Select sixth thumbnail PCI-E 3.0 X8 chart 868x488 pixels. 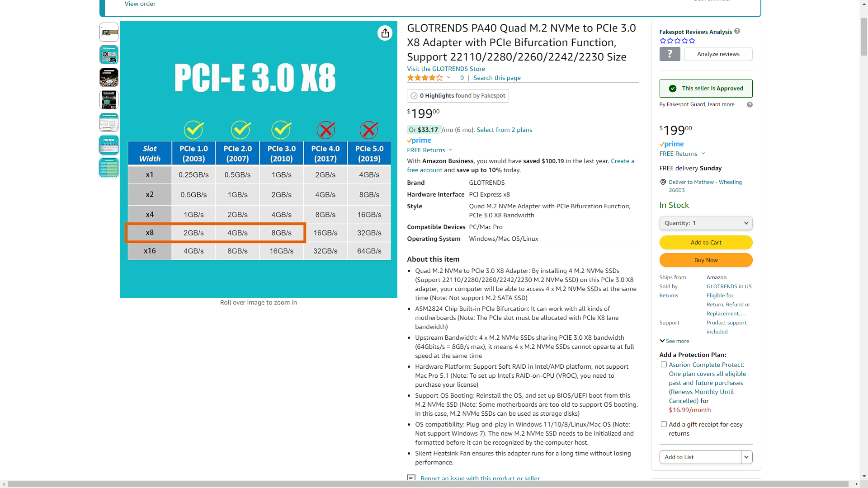point(109,145)
